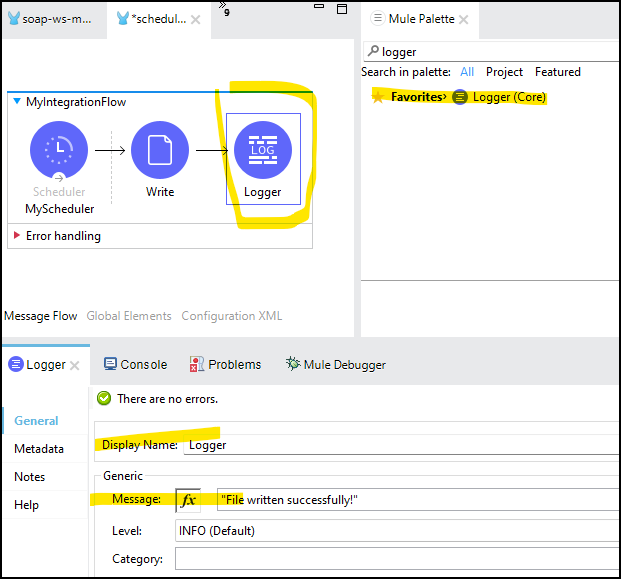Select the Metadata side tab

[x=39, y=449]
